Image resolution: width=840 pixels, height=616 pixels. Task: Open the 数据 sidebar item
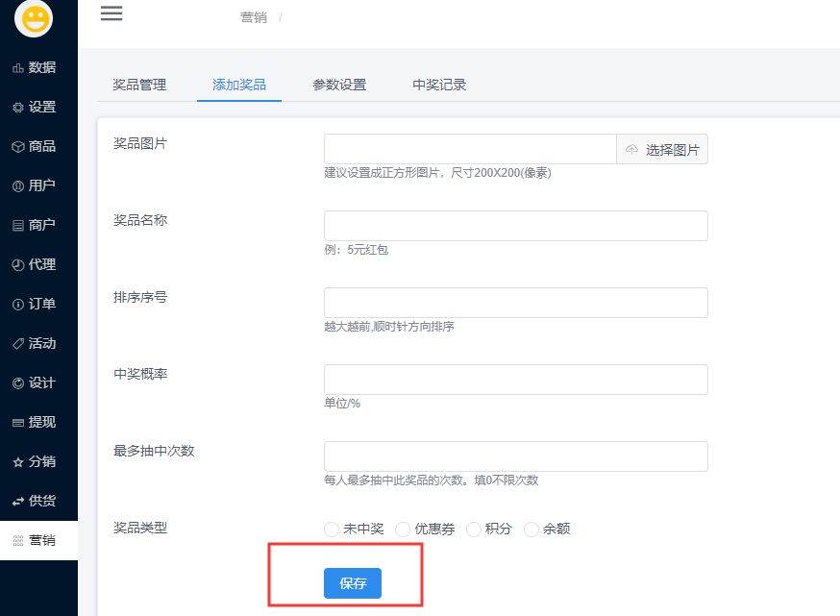click(x=38, y=67)
